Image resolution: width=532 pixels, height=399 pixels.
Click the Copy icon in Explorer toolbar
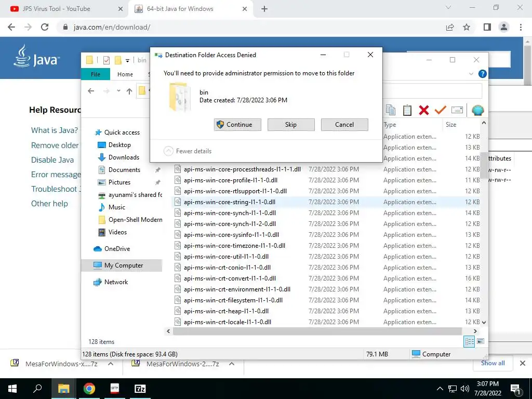tap(391, 110)
